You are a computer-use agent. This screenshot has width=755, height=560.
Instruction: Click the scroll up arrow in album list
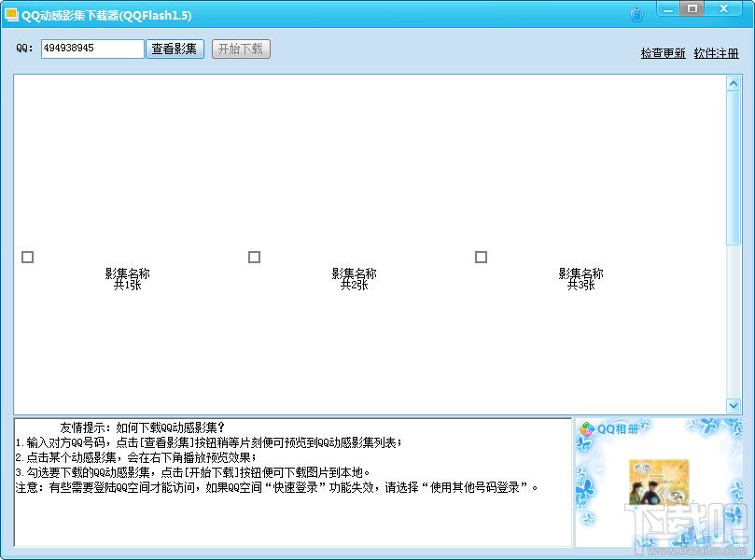point(734,84)
